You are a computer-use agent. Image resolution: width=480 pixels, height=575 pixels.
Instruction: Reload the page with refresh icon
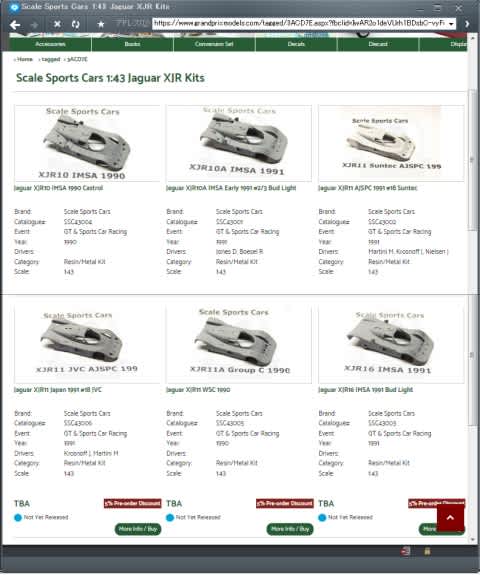[x=76, y=24]
